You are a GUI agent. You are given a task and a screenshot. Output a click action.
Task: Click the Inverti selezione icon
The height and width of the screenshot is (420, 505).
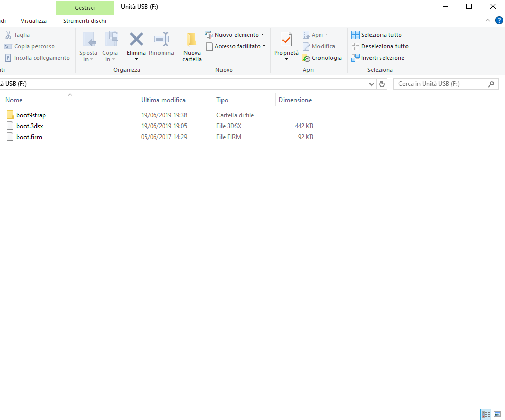355,58
